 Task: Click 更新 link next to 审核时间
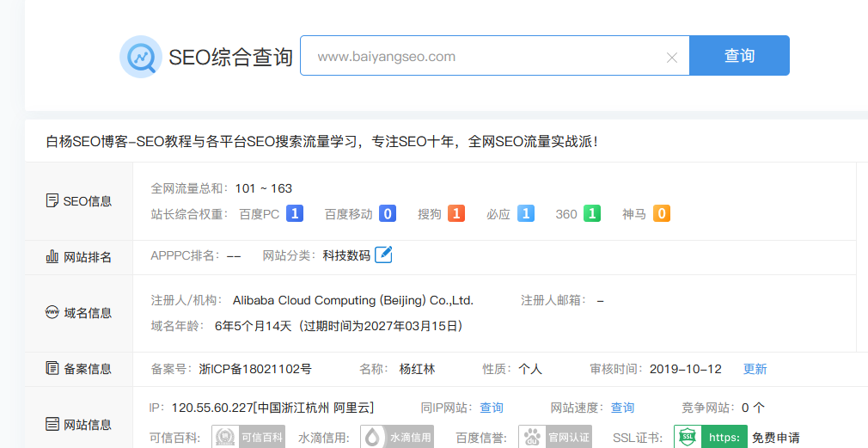pyautogui.click(x=755, y=369)
